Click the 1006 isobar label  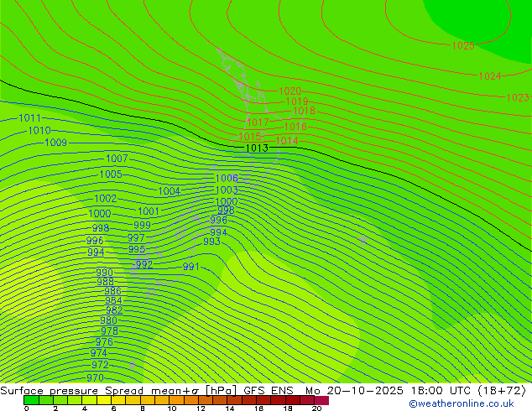[x=227, y=178]
